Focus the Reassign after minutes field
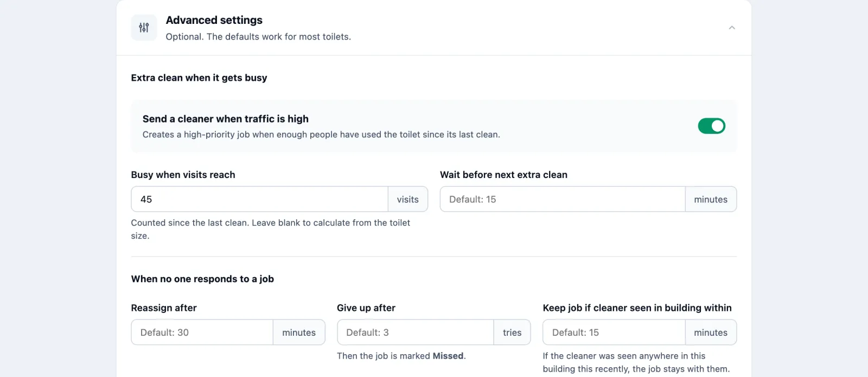This screenshot has width=868, height=377. [x=202, y=333]
